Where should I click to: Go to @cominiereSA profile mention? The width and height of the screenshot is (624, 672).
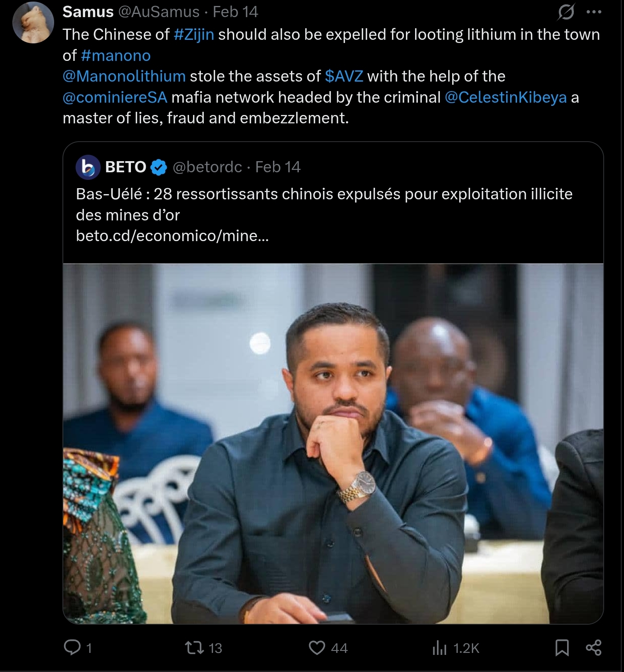[115, 97]
